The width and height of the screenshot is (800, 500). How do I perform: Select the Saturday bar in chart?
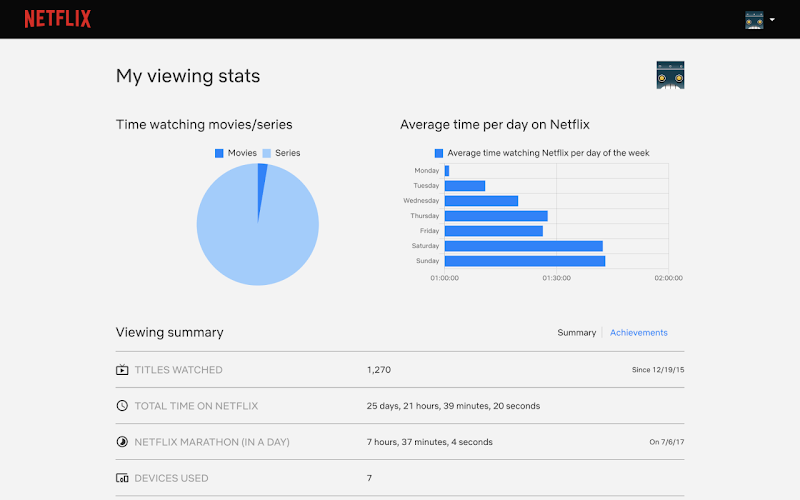pos(523,246)
